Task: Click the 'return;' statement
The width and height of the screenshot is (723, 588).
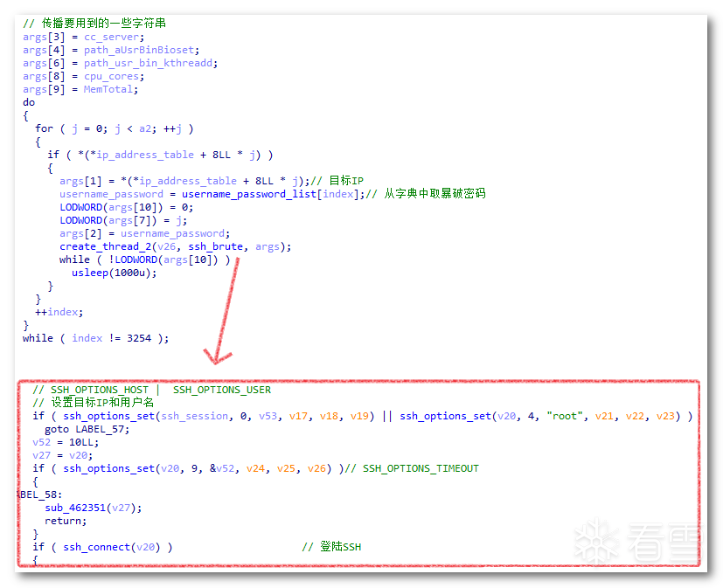Action: (x=66, y=522)
